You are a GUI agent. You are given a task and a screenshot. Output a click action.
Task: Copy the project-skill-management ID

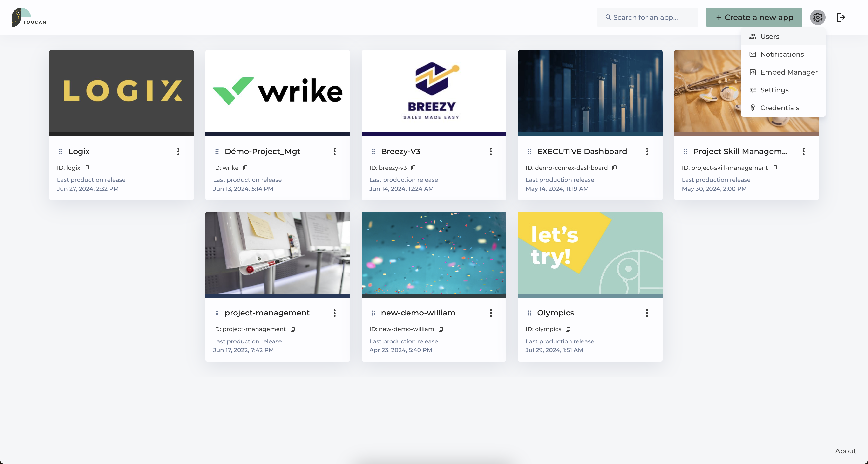(775, 168)
